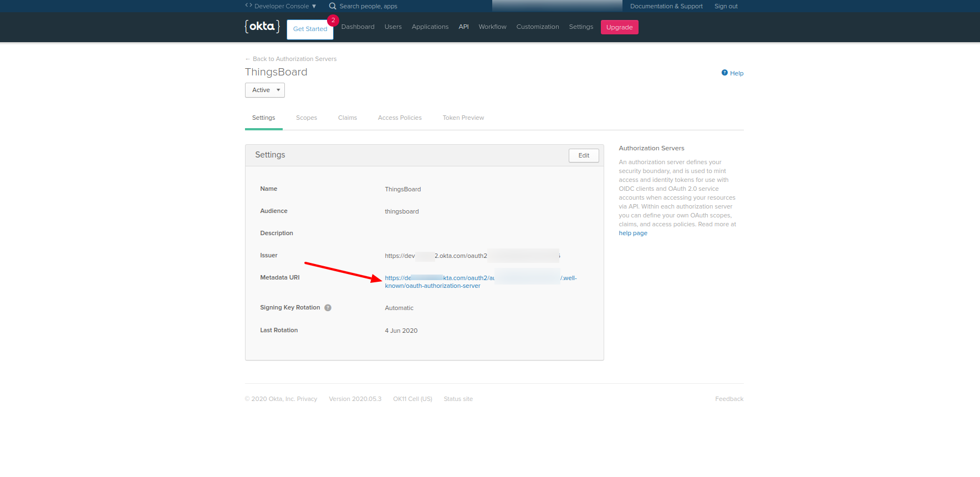Select the Access Policies tab
Screen dimensions: 980x477
pos(400,118)
